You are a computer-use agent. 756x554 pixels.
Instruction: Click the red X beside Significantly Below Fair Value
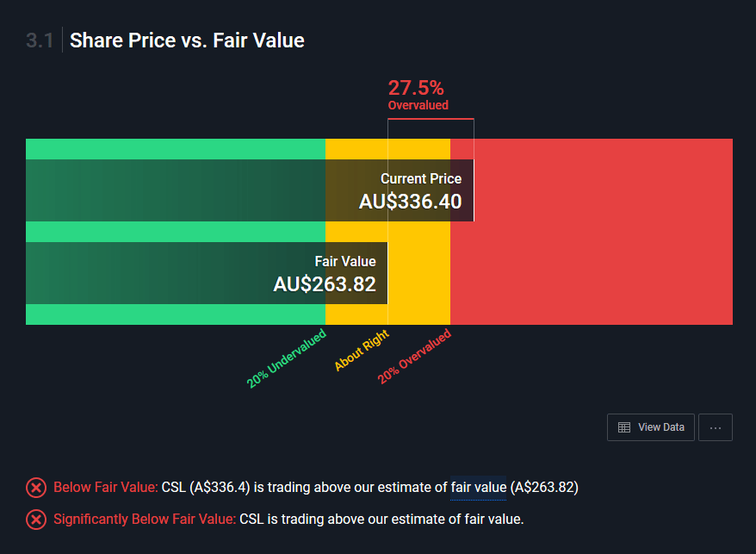35,520
